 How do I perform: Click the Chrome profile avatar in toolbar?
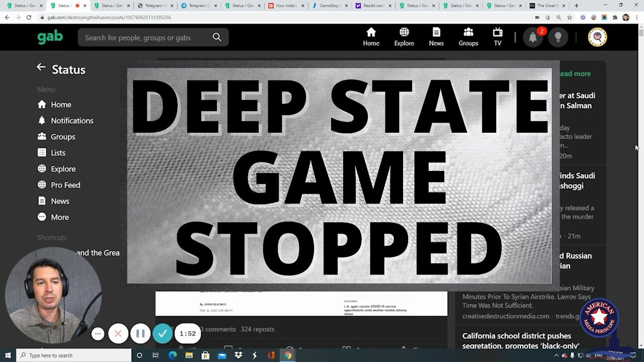(x=626, y=17)
